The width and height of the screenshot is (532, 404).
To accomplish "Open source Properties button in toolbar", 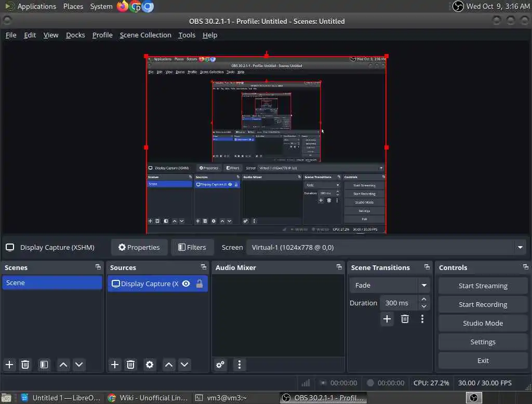I will 139,247.
